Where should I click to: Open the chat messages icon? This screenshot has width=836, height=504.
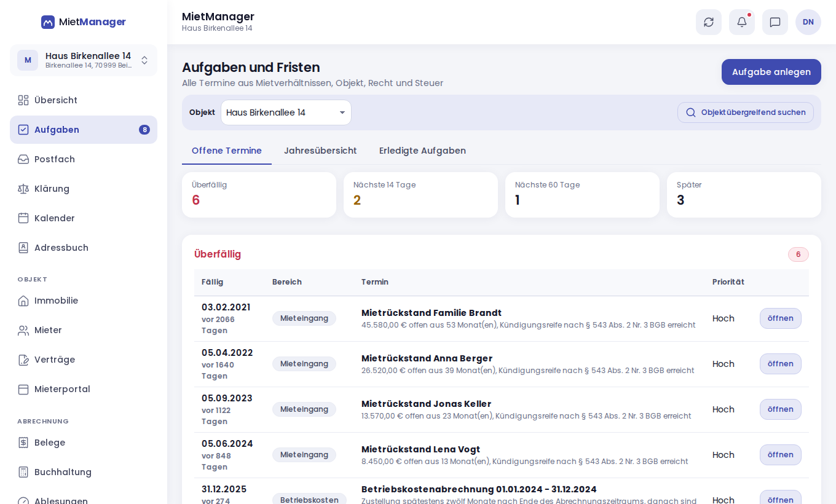pyautogui.click(x=775, y=22)
